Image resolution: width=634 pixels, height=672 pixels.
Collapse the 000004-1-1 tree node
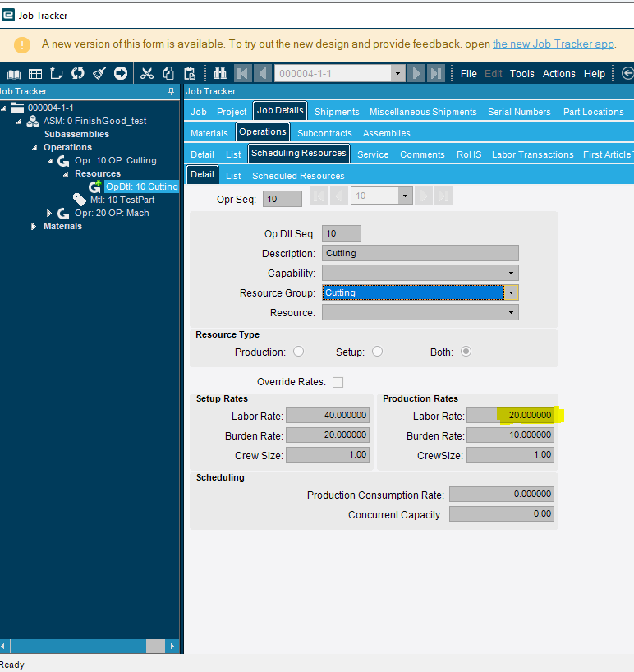click(3, 108)
